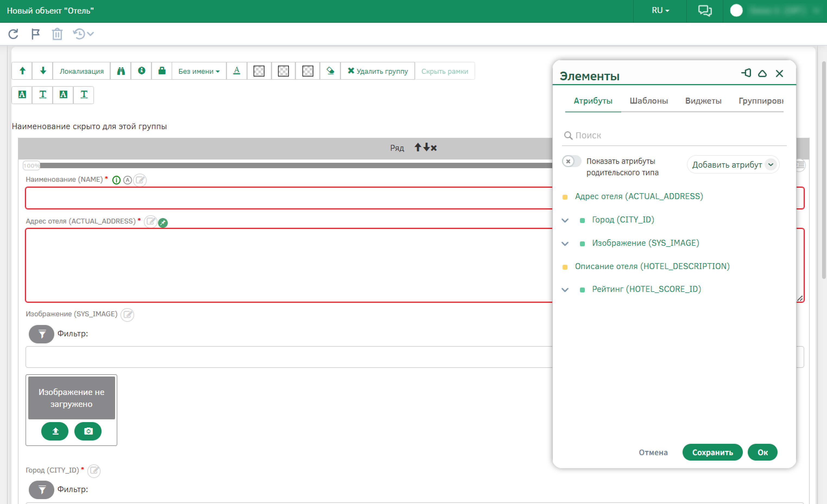Expand the Изображение (SYS_IMAGE) attribute
This screenshot has width=827, height=504.
tap(565, 243)
